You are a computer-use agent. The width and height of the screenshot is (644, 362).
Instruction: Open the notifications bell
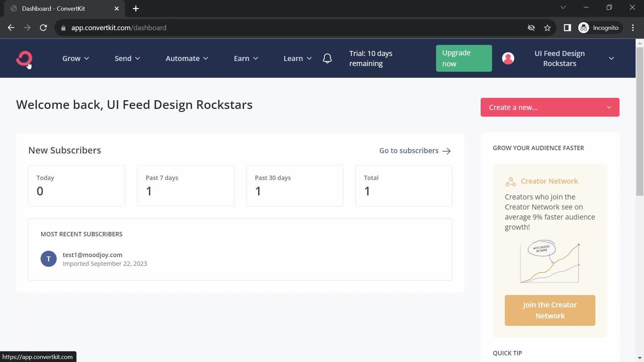327,58
